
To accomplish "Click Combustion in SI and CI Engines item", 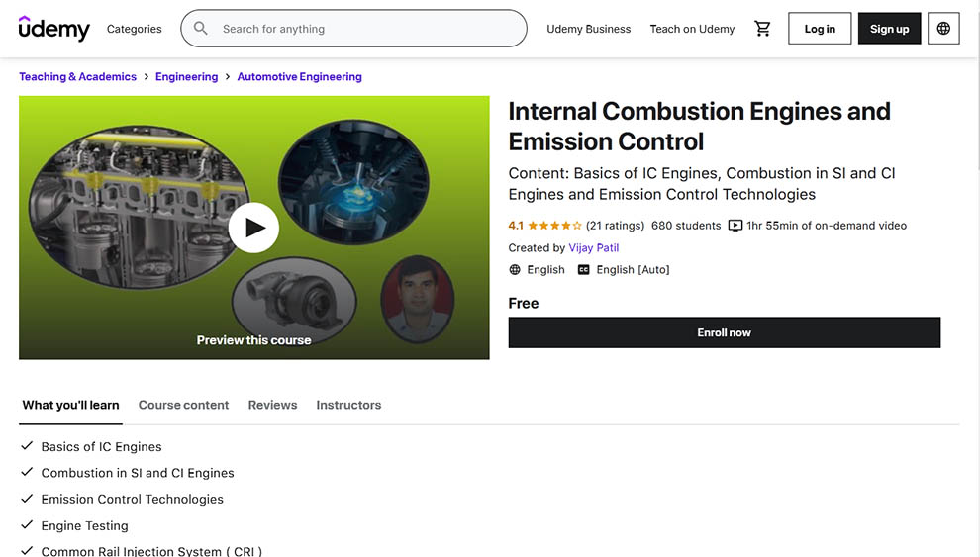I will point(138,473).
